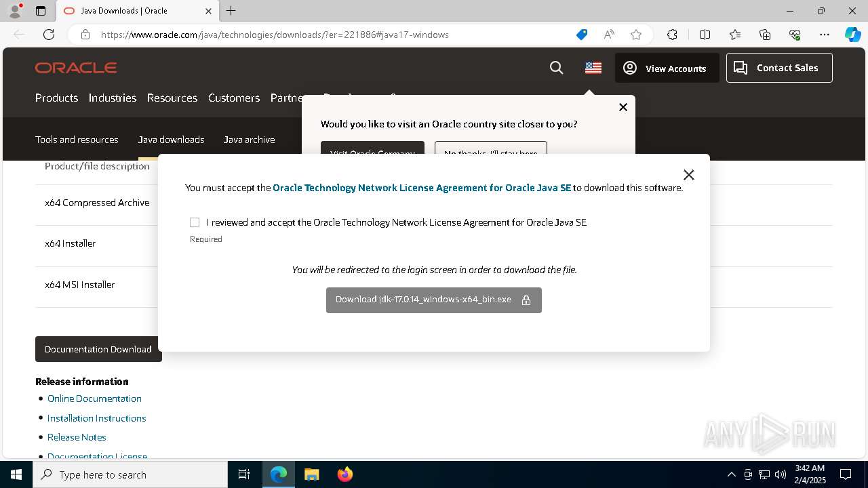This screenshot has height=488, width=868.
Task: Close the country site popup
Action: point(623,107)
